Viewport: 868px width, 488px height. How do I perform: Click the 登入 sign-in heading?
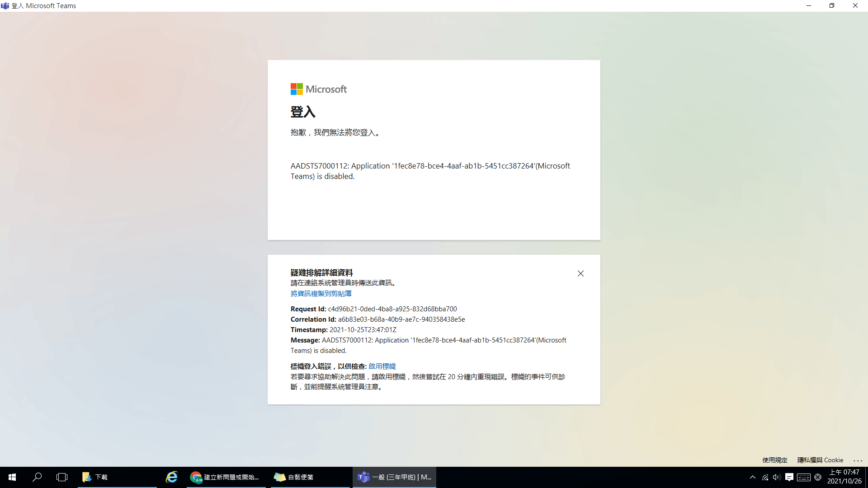point(303,112)
